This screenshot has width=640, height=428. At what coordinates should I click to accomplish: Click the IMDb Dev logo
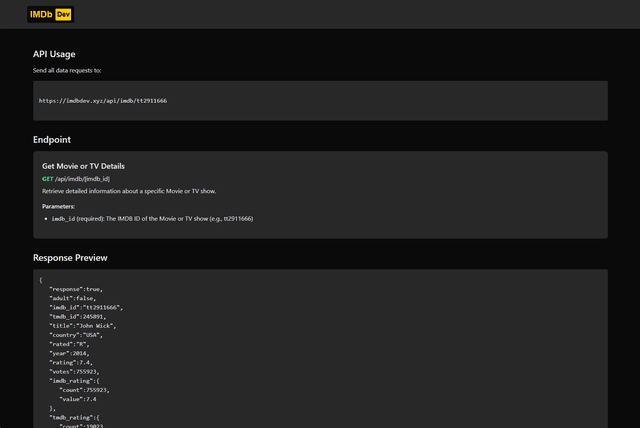click(x=50, y=14)
